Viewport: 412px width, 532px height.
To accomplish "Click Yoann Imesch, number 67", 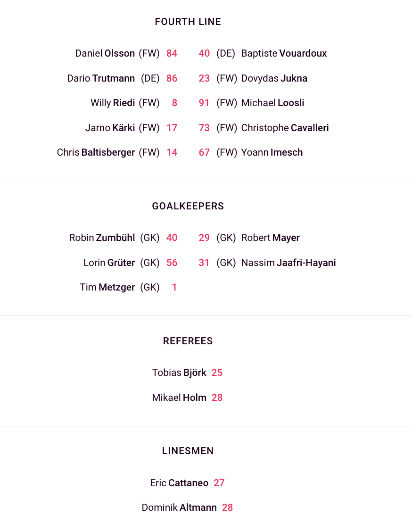I will click(x=272, y=152).
